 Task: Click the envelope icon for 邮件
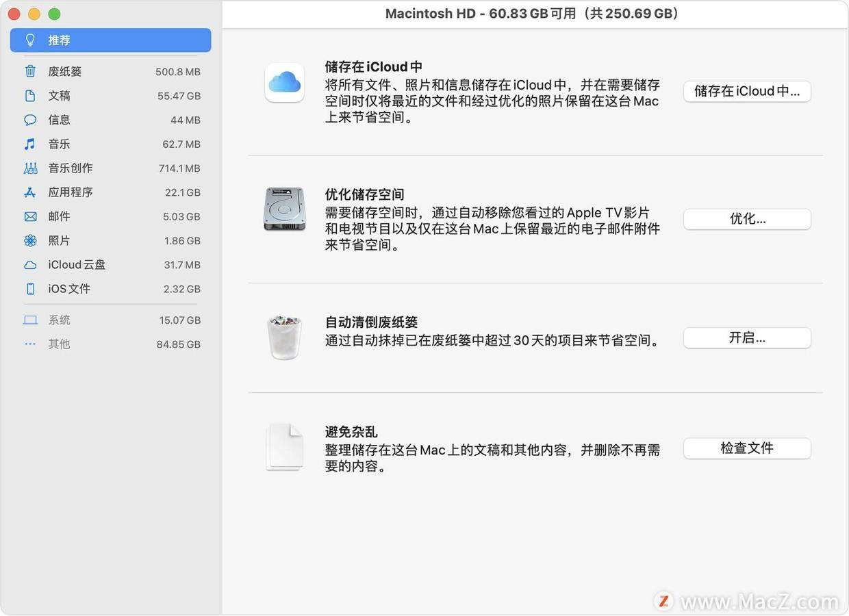click(30, 216)
